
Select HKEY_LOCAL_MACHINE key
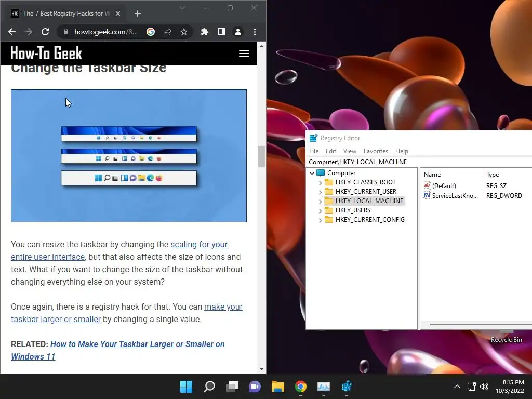coord(369,201)
